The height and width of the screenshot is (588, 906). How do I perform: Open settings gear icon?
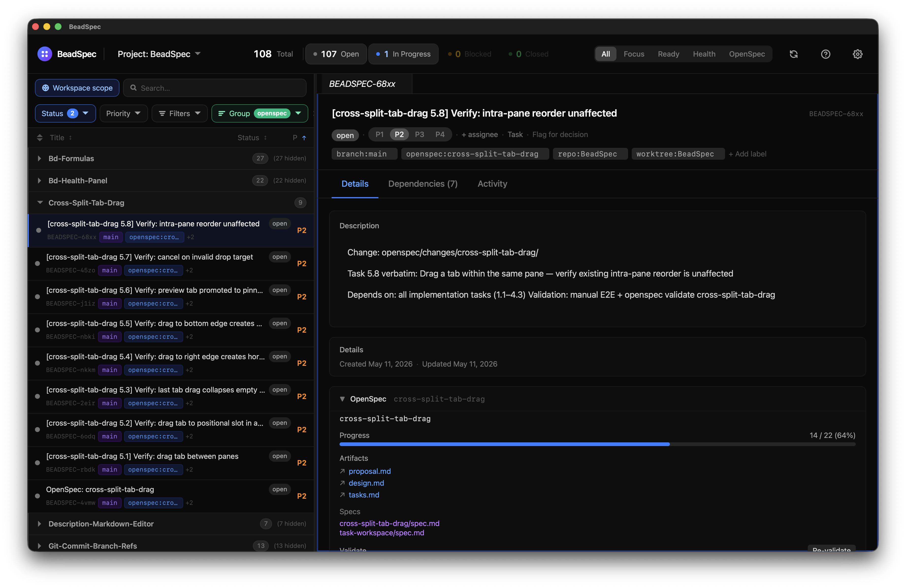click(x=858, y=54)
